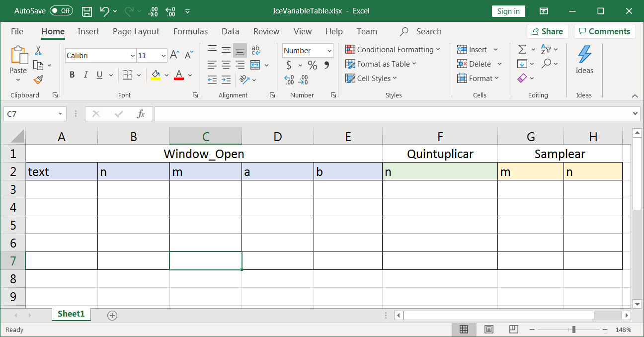The height and width of the screenshot is (337, 644).
Task: Click the Orientation text angle icon
Action: click(x=244, y=80)
